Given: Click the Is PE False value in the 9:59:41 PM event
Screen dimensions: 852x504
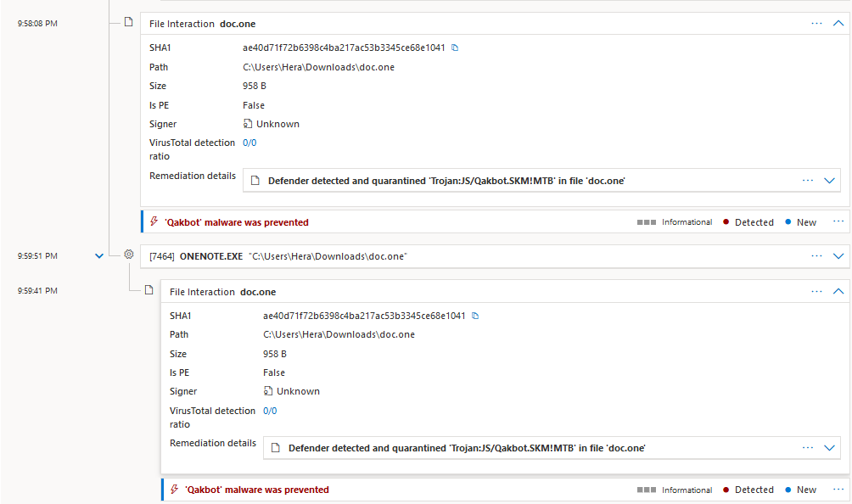Looking at the screenshot, I should 274,372.
